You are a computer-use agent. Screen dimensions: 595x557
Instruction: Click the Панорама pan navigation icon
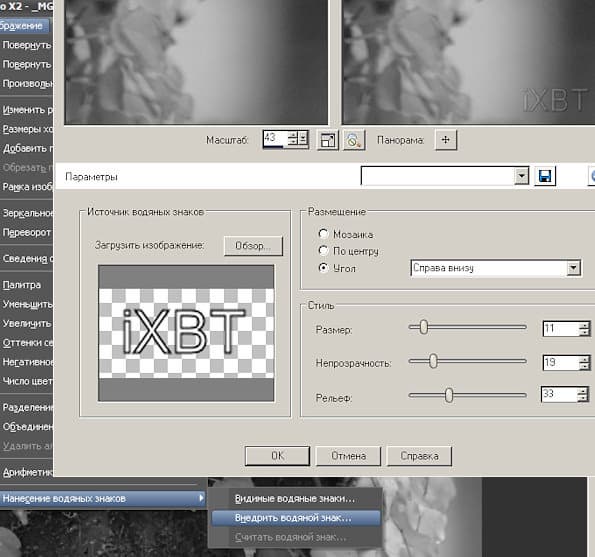[445, 140]
